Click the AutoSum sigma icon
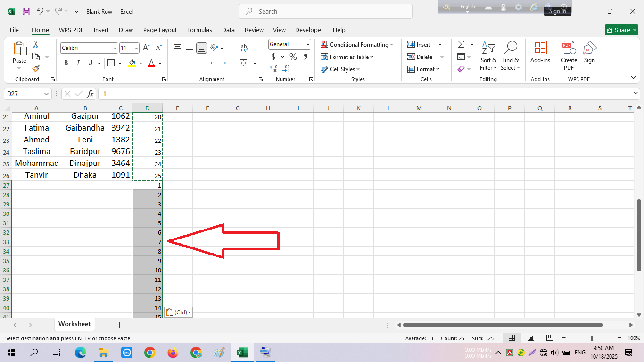This screenshot has width=644, height=362. click(x=461, y=45)
